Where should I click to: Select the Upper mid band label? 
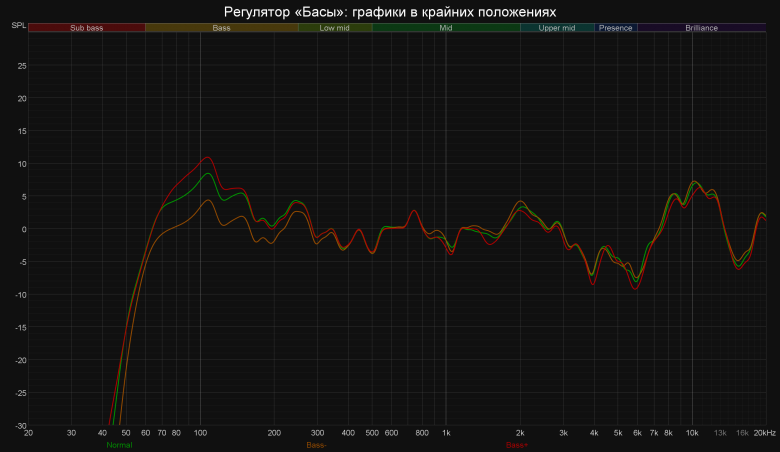[557, 28]
